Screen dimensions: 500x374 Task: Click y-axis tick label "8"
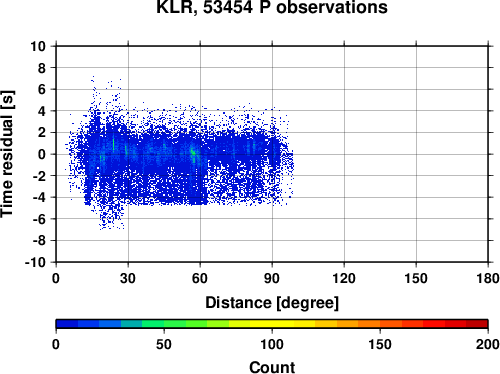(42, 68)
